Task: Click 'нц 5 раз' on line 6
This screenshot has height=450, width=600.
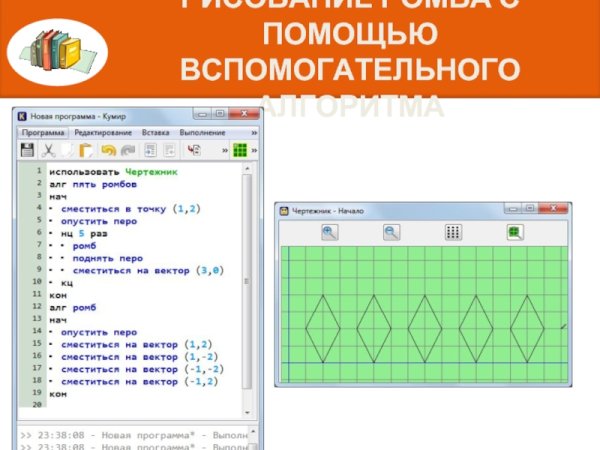Action: coord(84,234)
